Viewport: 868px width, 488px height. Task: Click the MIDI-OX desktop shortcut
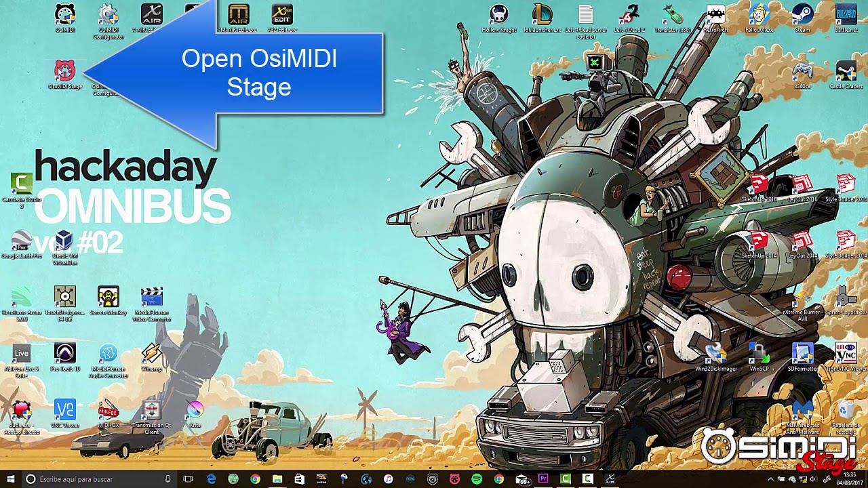tap(108, 413)
